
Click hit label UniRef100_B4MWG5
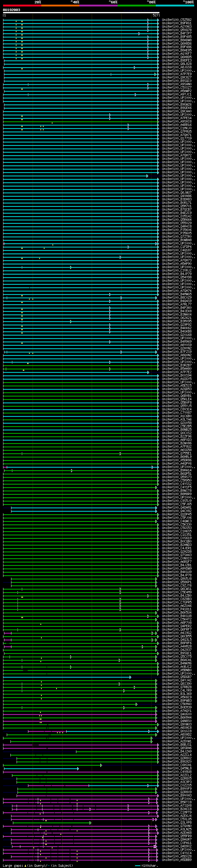point(177,294)
